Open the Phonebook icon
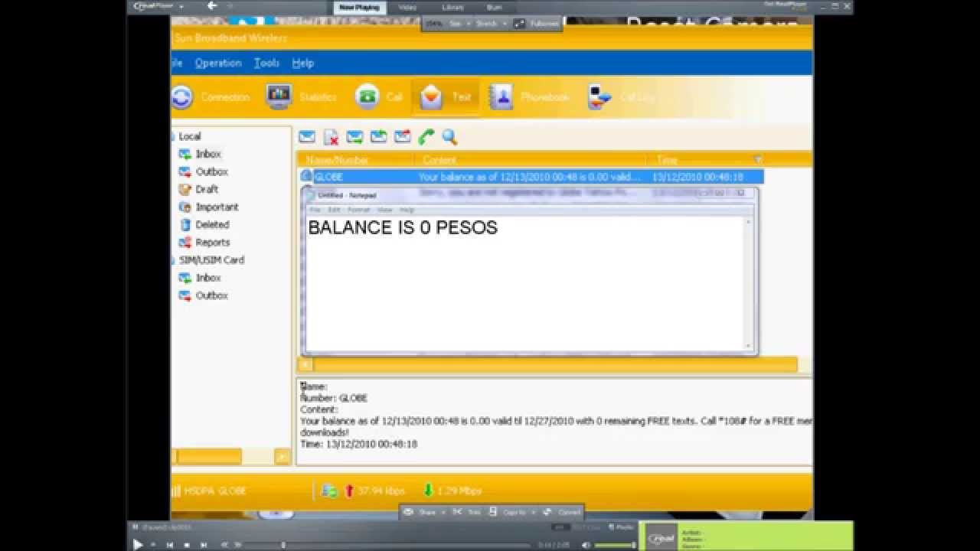Viewport: 980px width, 551px height. [x=501, y=96]
